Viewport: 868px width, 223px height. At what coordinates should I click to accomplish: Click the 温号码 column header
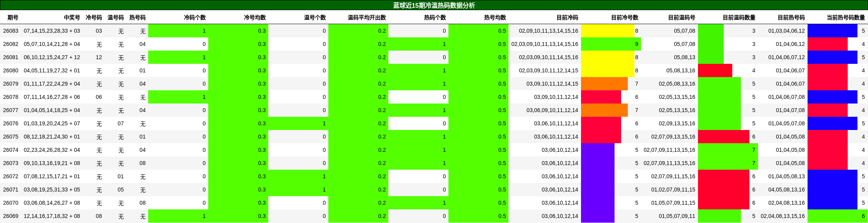click(116, 18)
